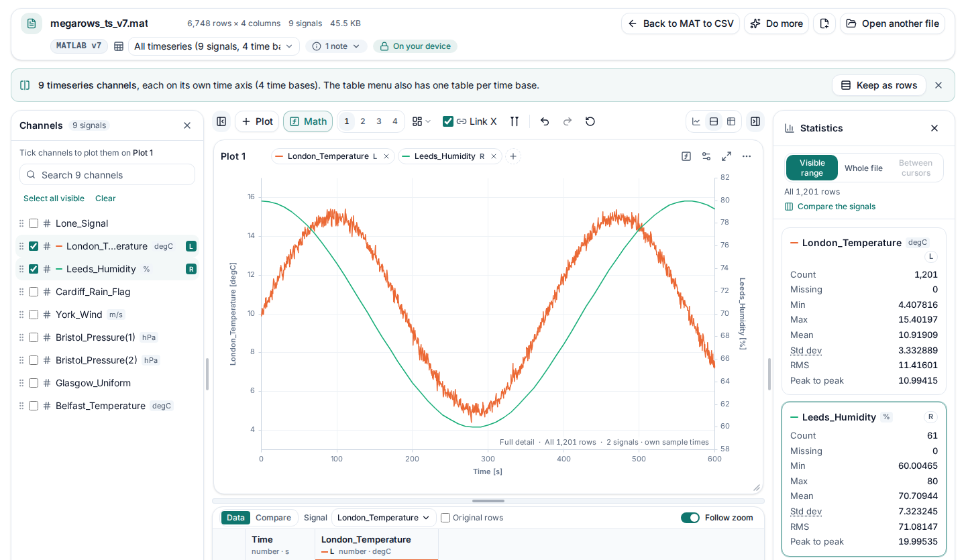Viewport: 966px width, 560px height.
Task: Open Plot 1 more options menu
Action: (x=747, y=156)
